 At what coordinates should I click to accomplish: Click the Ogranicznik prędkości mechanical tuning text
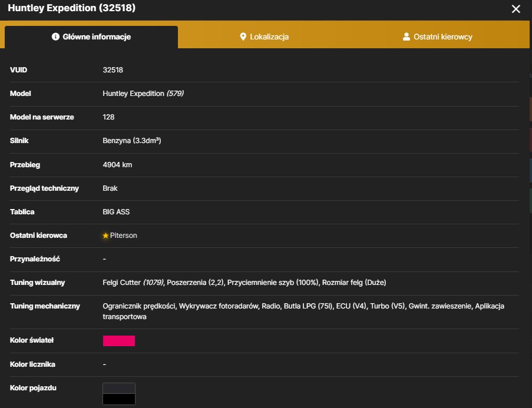point(139,306)
